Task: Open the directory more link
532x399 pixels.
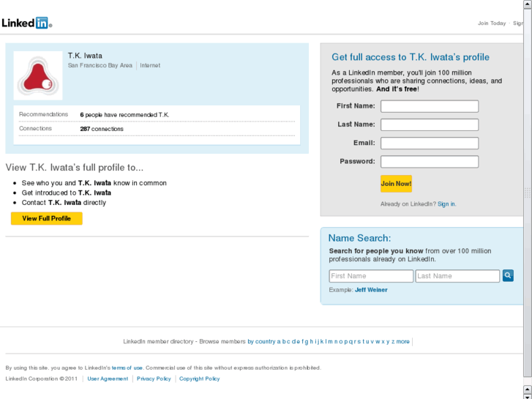Action: pos(402,342)
